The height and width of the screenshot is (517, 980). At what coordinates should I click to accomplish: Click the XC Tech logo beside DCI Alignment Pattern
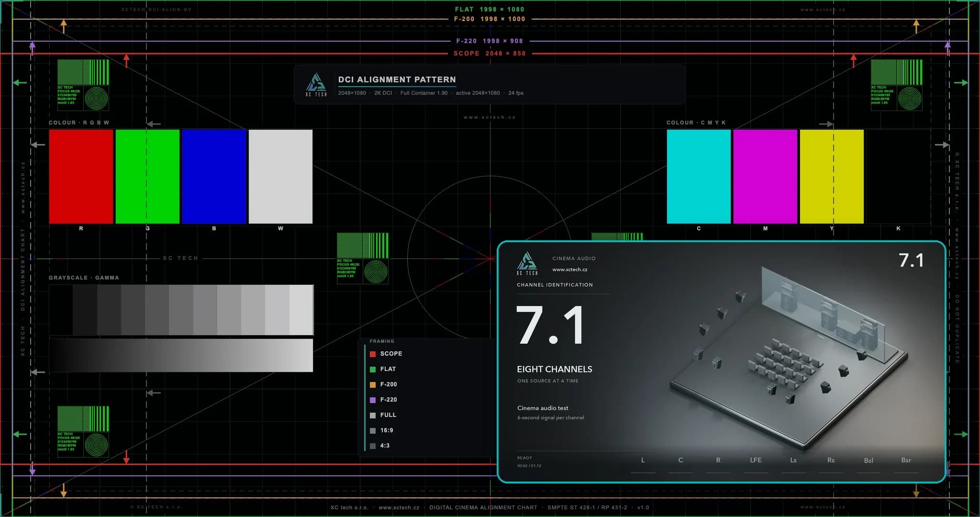[316, 85]
